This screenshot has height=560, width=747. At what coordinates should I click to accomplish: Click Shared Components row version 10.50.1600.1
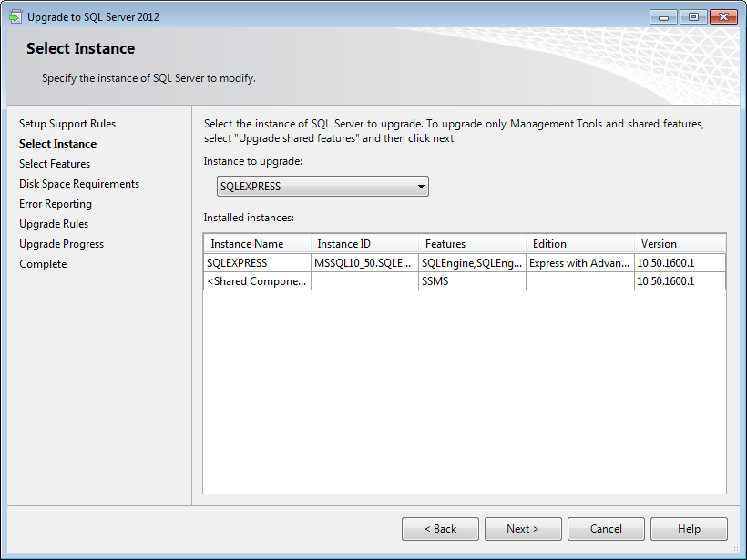[x=680, y=281]
